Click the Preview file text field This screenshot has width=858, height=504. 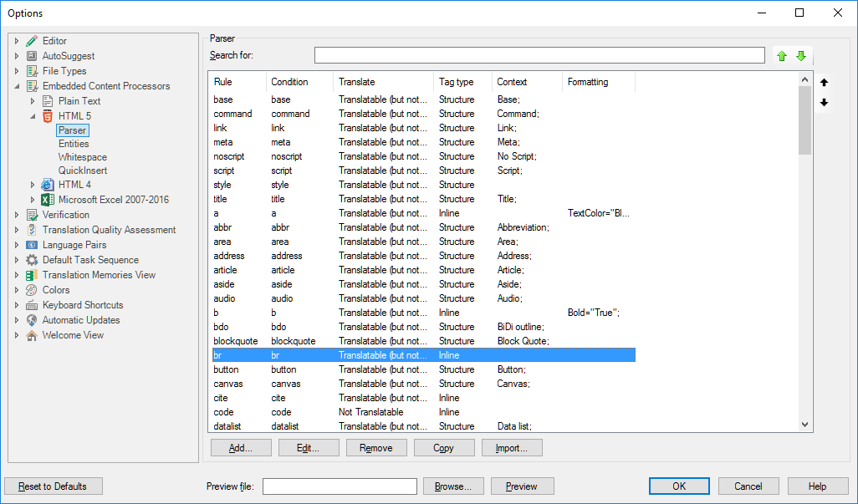click(x=340, y=486)
